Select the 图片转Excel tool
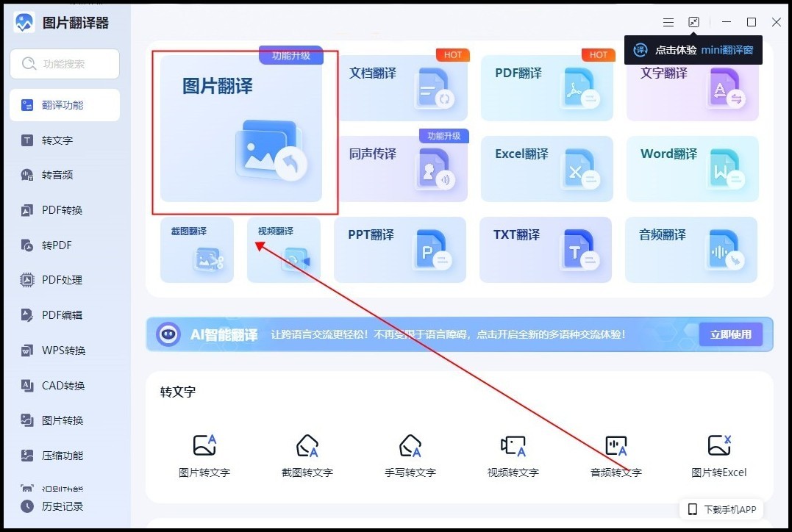Viewport: 792px width, 532px height. (x=719, y=452)
